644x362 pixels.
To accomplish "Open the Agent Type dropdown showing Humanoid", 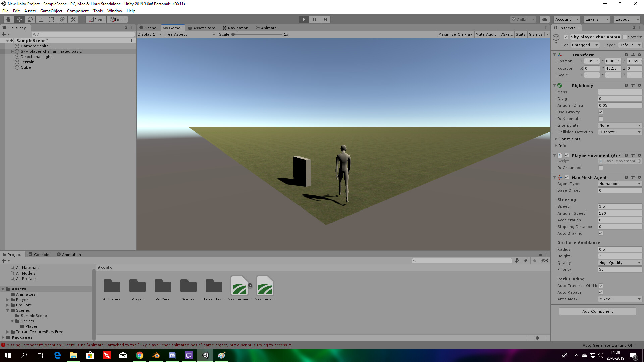I will [x=620, y=183].
